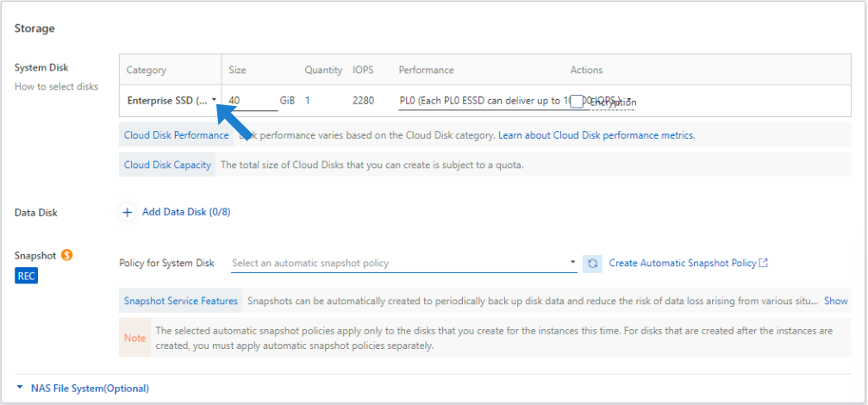Show full Snapshot Service Features description

836,301
